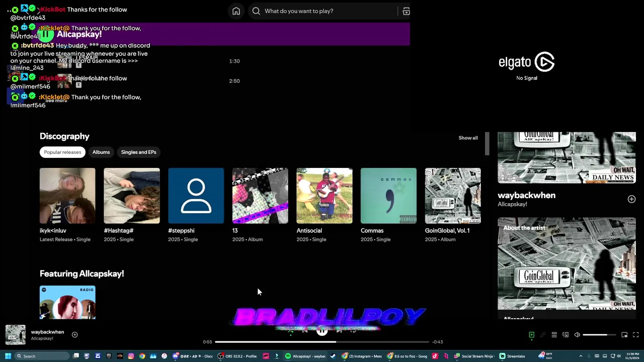This screenshot has width=644, height=362.
Task: Select Singles and EPs filter chip
Action: coord(138,152)
